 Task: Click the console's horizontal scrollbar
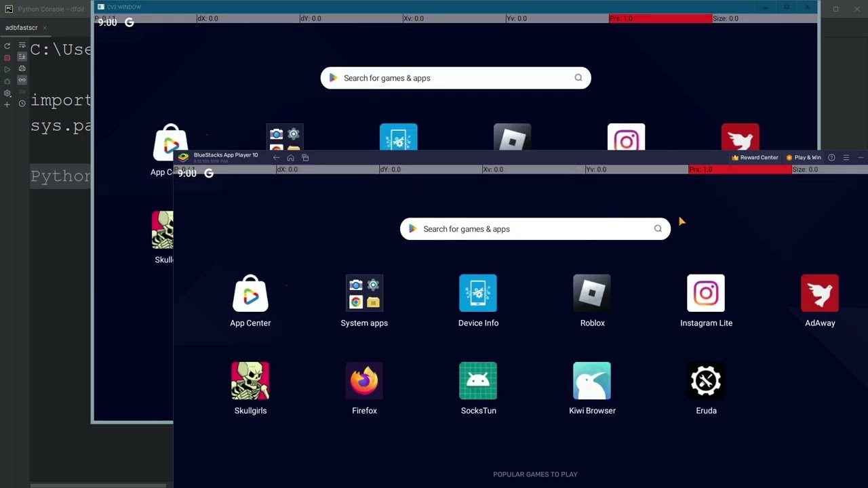click(x=98, y=485)
